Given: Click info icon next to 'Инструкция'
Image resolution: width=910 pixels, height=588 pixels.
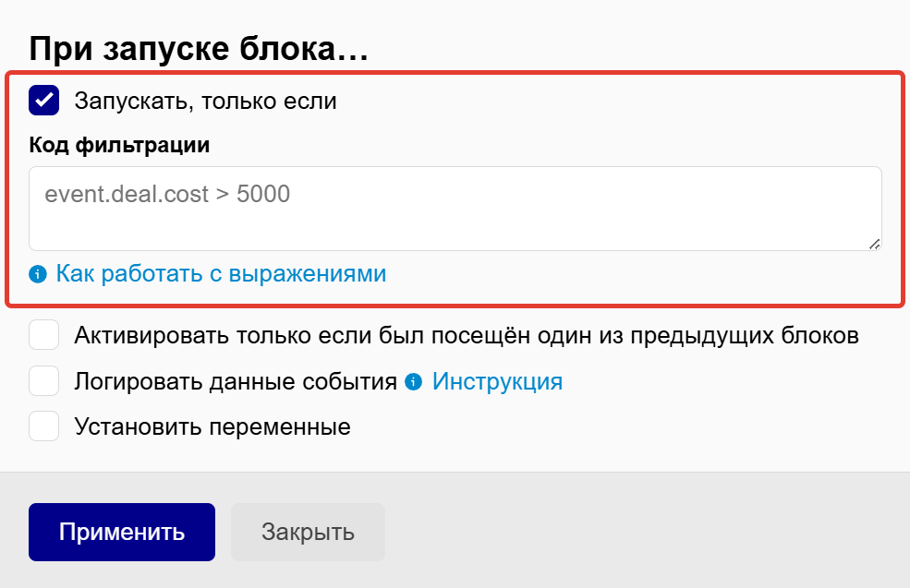Looking at the screenshot, I should coord(413,381).
